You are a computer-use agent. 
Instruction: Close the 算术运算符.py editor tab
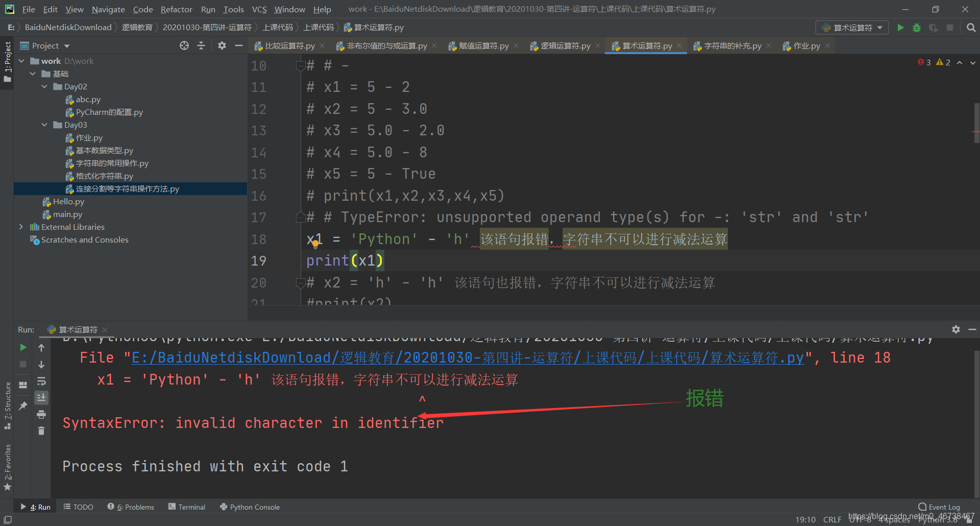pos(679,45)
